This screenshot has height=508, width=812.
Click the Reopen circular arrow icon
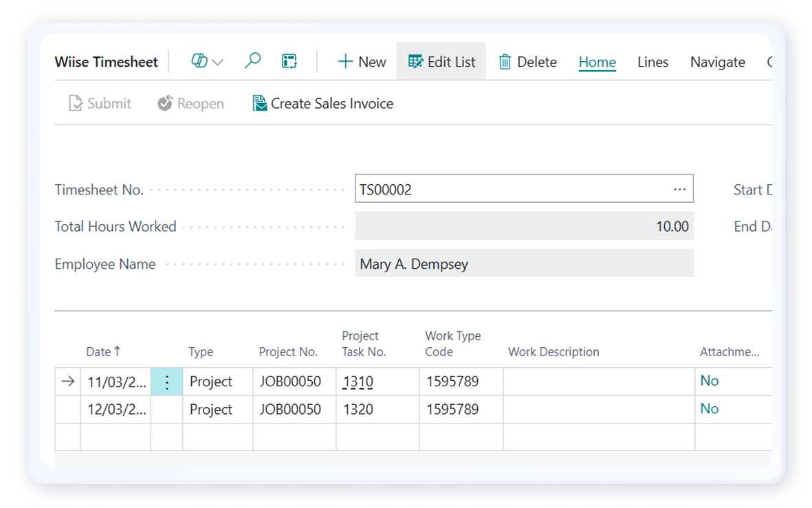click(x=165, y=102)
